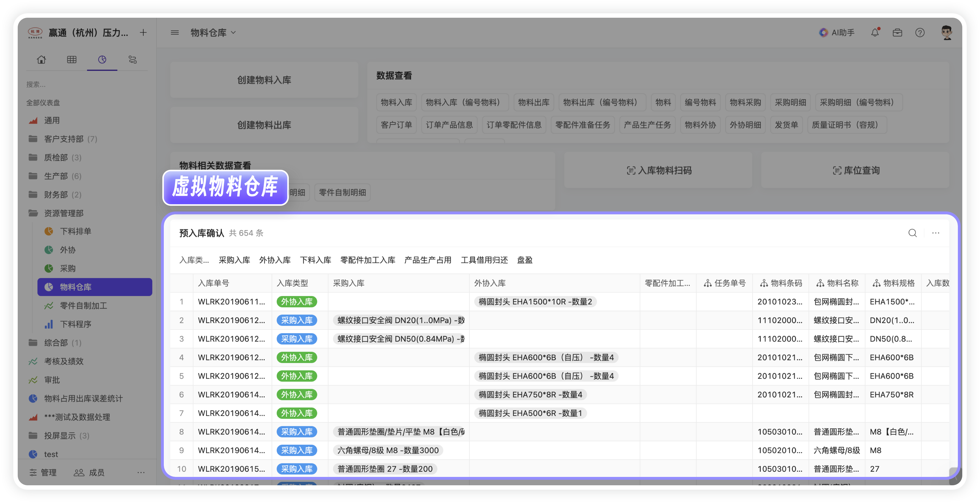Click the 入库物料扫码 scan button
The height and width of the screenshot is (503, 980).
(x=658, y=171)
